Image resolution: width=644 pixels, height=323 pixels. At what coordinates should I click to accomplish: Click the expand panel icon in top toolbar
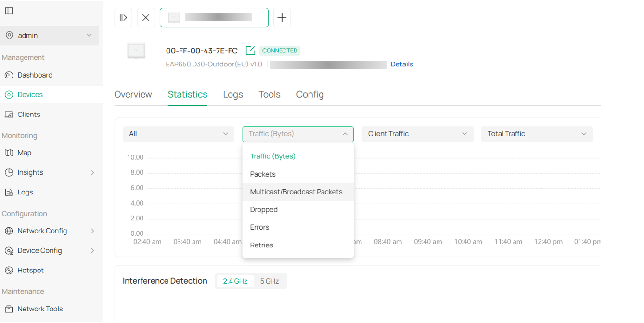point(123,18)
